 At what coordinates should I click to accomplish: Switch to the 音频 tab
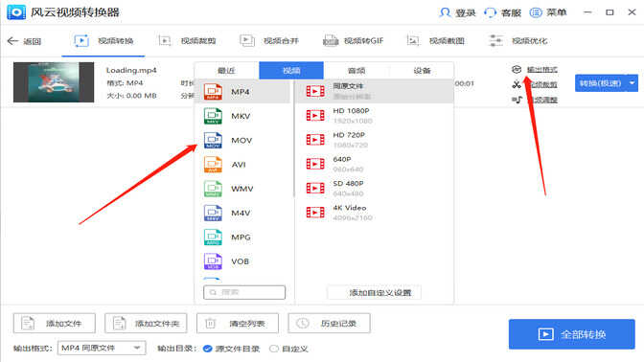[x=356, y=71]
